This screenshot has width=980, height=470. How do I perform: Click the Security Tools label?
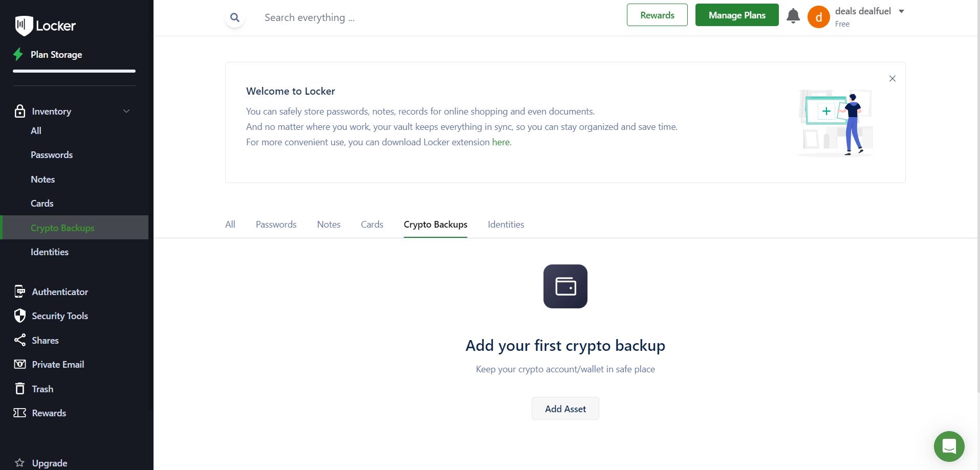point(60,316)
